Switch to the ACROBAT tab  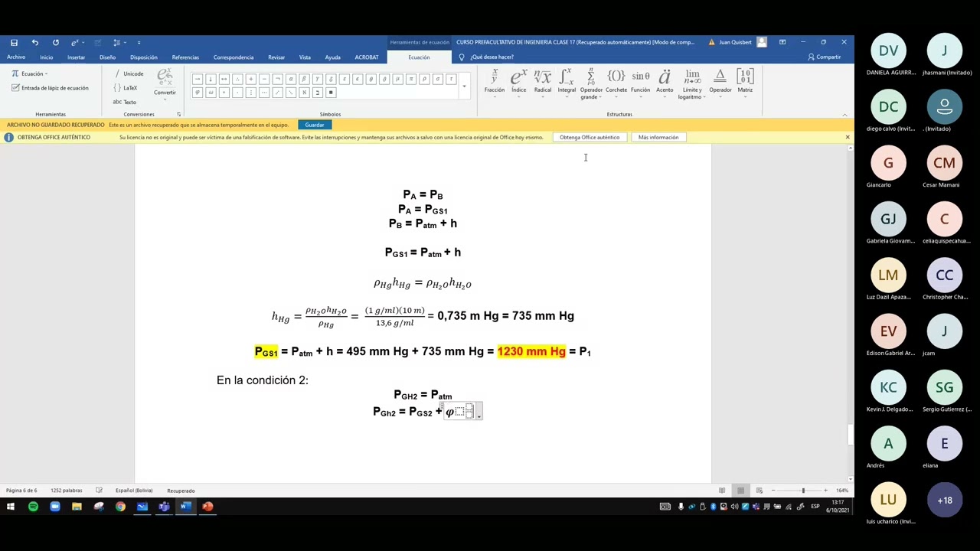coord(367,57)
